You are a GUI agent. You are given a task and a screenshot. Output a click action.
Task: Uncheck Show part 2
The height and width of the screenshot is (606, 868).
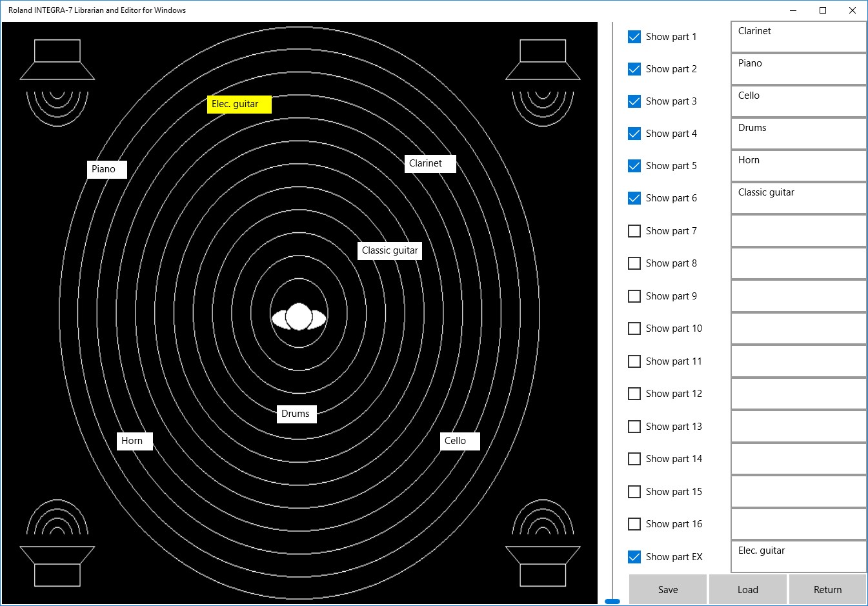pos(634,69)
